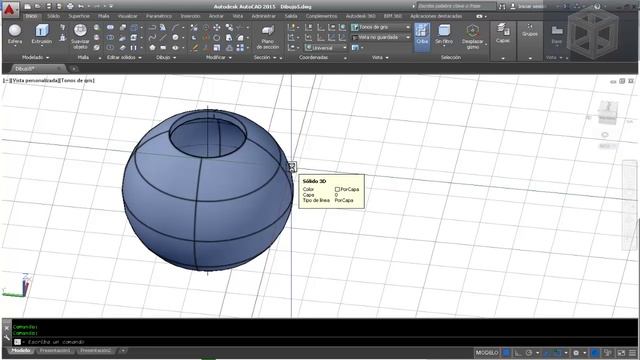640x360 pixels.
Task: Expand the Modificar panel
Action: pos(219,58)
